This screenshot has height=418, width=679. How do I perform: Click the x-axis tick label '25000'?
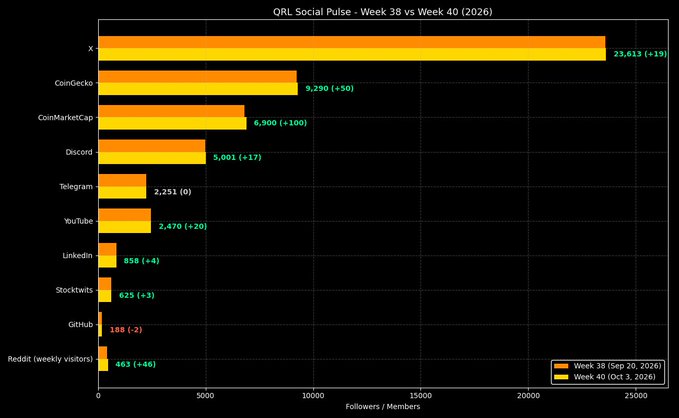tap(636, 395)
